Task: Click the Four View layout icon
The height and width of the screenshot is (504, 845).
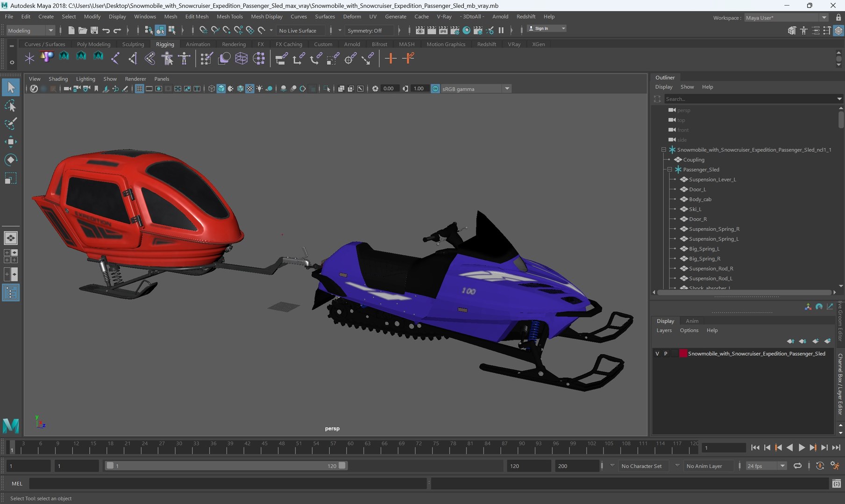Action: point(10,256)
